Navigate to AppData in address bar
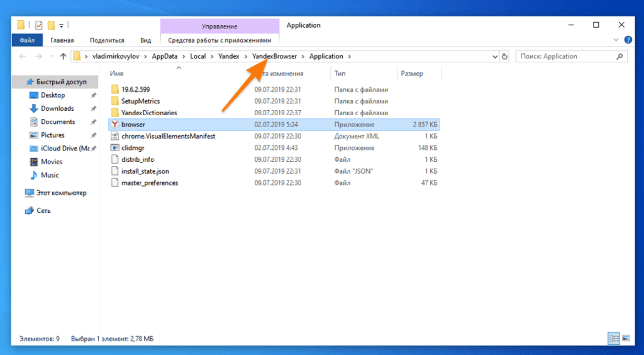The image size is (644, 355). [x=165, y=56]
